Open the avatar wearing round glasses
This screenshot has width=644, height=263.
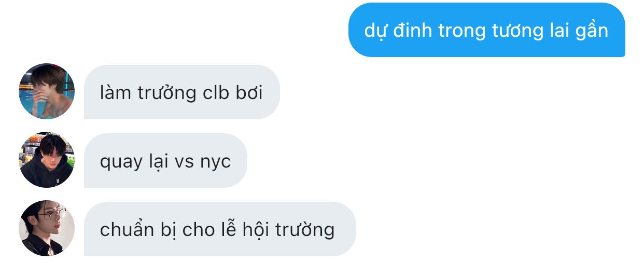click(x=47, y=228)
